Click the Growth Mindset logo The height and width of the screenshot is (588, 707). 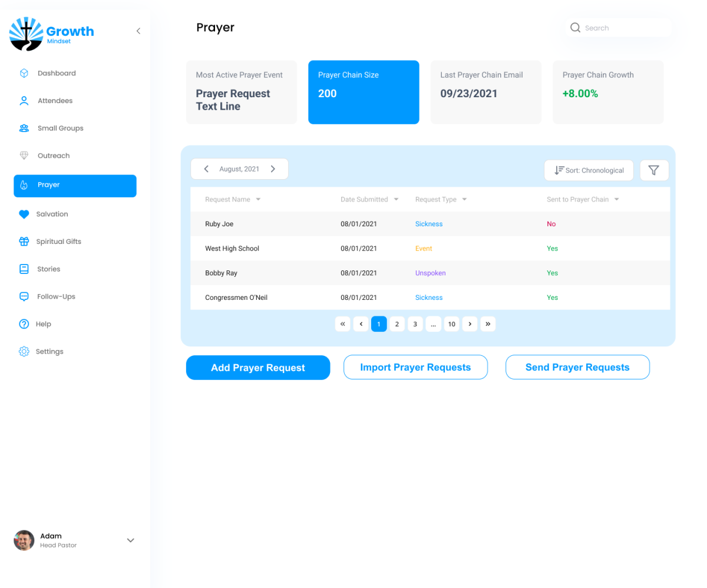[x=52, y=34]
